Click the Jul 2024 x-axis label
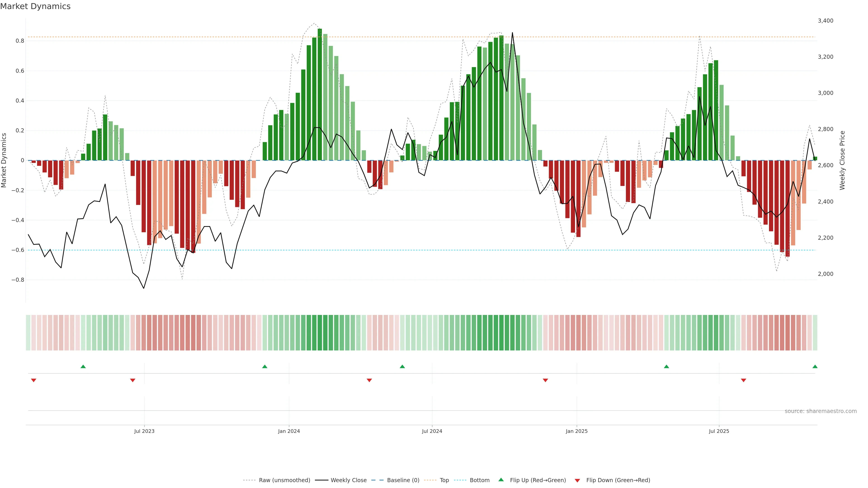 (432, 431)
